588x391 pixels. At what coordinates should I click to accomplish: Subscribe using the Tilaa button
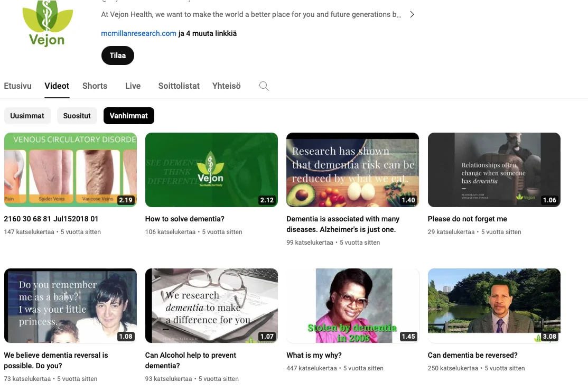[117, 55]
